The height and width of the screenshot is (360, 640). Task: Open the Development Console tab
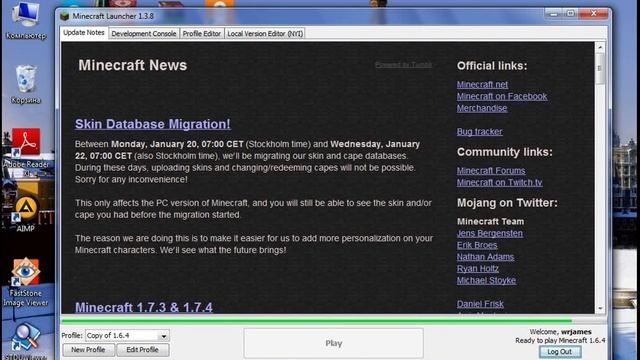(144, 33)
